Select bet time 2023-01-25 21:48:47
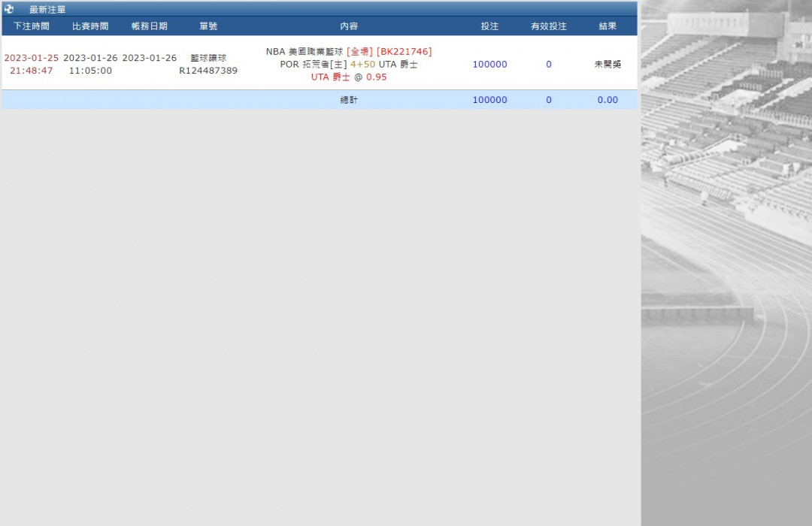 (x=32, y=64)
